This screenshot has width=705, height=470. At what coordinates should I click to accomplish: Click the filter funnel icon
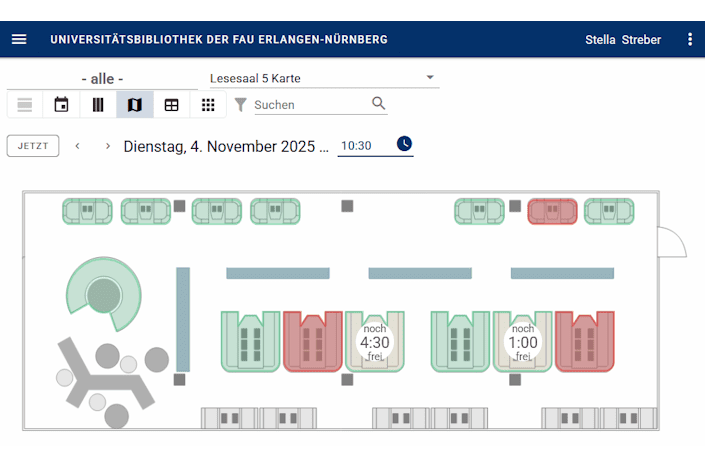240,104
